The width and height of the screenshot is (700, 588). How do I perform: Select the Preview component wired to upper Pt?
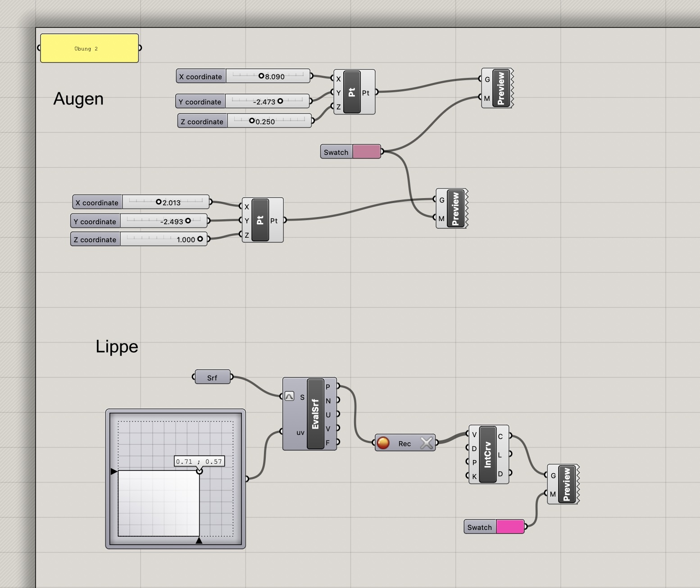(x=501, y=88)
